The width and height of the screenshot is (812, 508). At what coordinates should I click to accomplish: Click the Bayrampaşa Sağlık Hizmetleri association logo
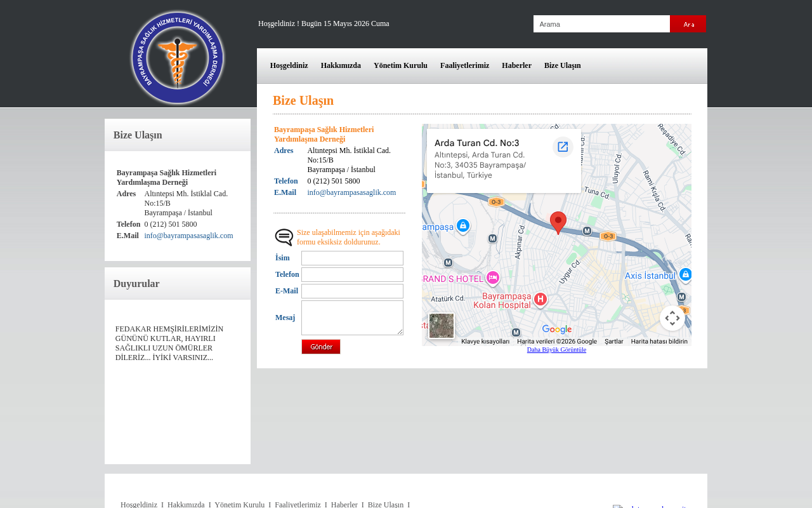tap(178, 57)
